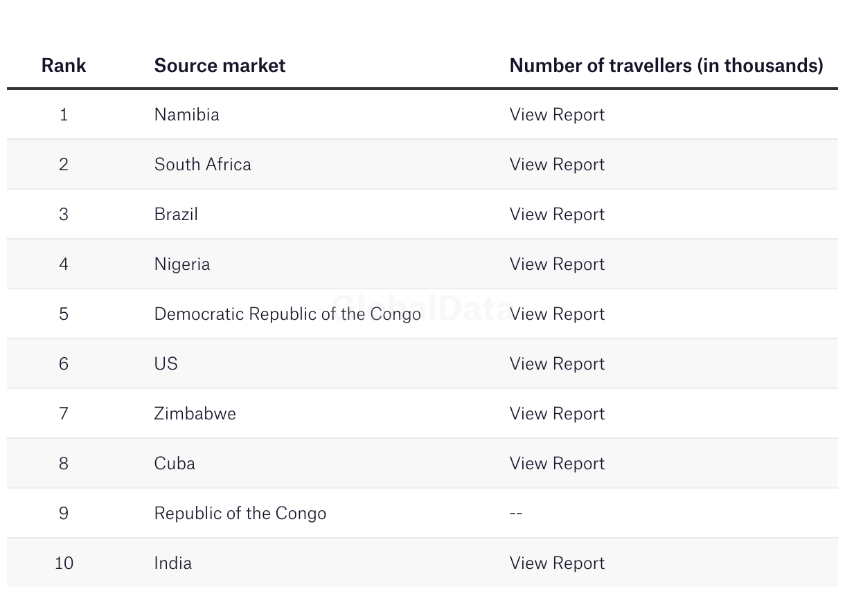Click the South Africa market name

pyautogui.click(x=202, y=164)
